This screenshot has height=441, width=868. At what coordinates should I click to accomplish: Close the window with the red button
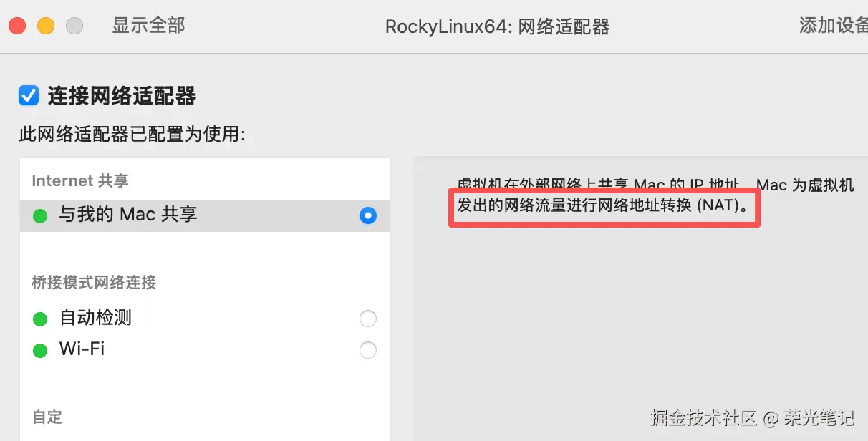[17, 26]
